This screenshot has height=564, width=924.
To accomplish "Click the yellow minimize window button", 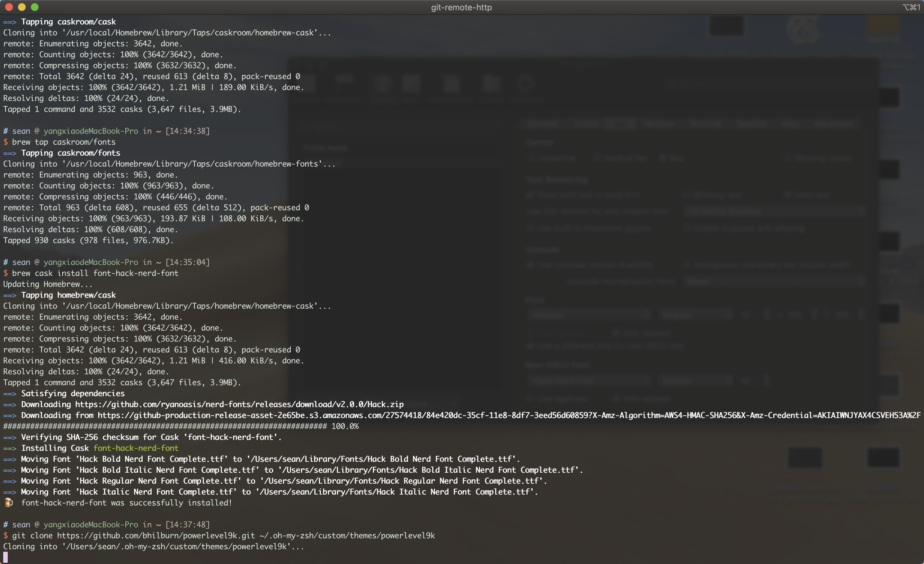I will tap(22, 7).
